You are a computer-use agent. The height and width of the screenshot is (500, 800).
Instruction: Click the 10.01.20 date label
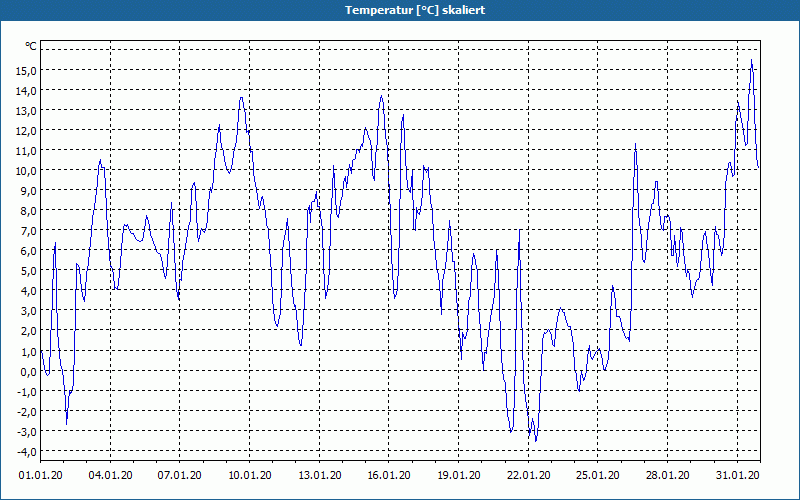tap(249, 475)
